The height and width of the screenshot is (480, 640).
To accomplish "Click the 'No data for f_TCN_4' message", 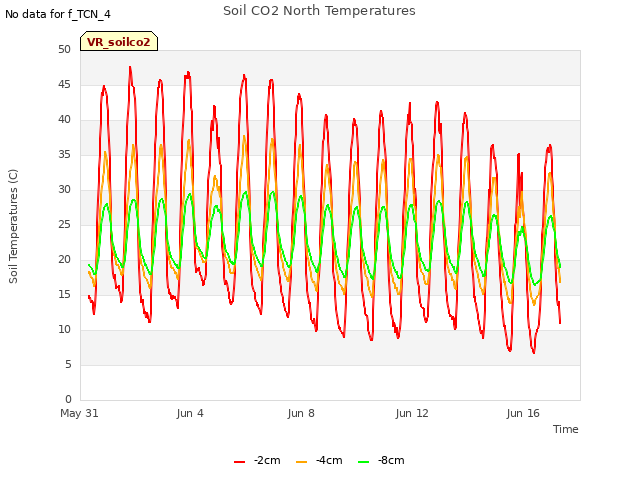I will click(58, 14).
